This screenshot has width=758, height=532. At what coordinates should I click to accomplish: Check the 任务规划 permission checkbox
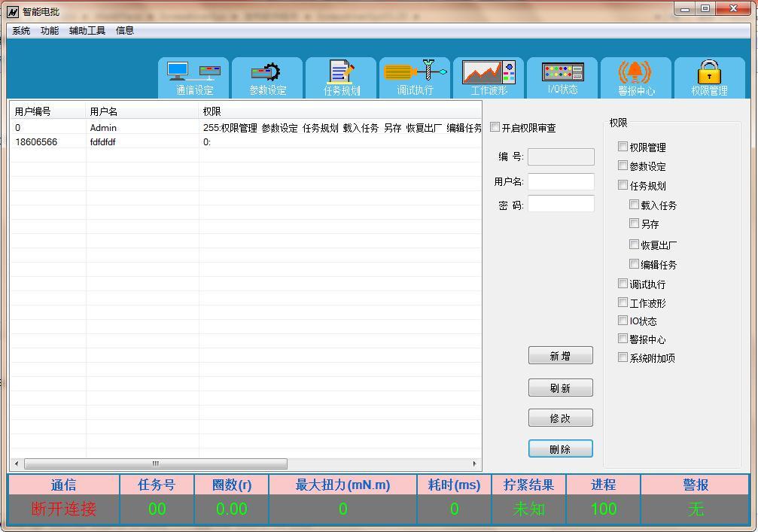pos(623,185)
